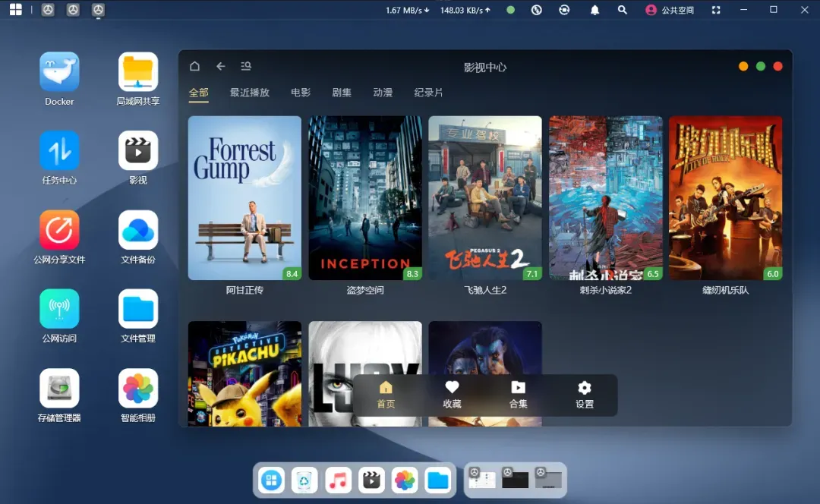Select the Forrest Gump poster
The height and width of the screenshot is (504, 820).
click(x=244, y=197)
